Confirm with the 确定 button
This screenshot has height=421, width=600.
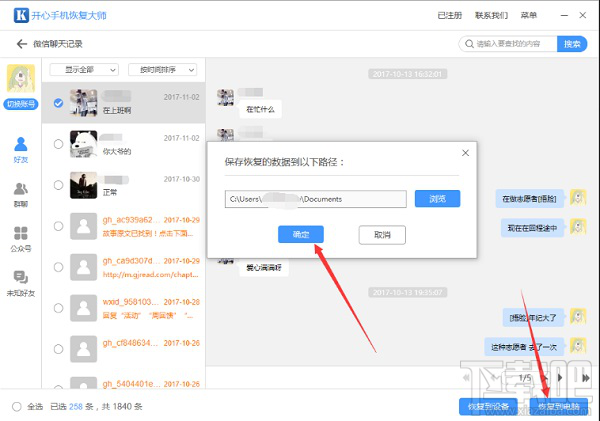(301, 234)
